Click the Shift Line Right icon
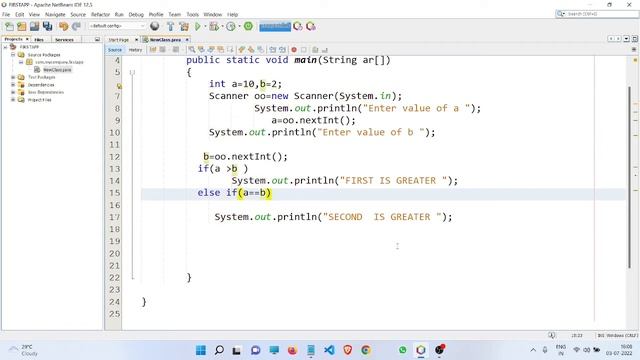 [x=282, y=50]
